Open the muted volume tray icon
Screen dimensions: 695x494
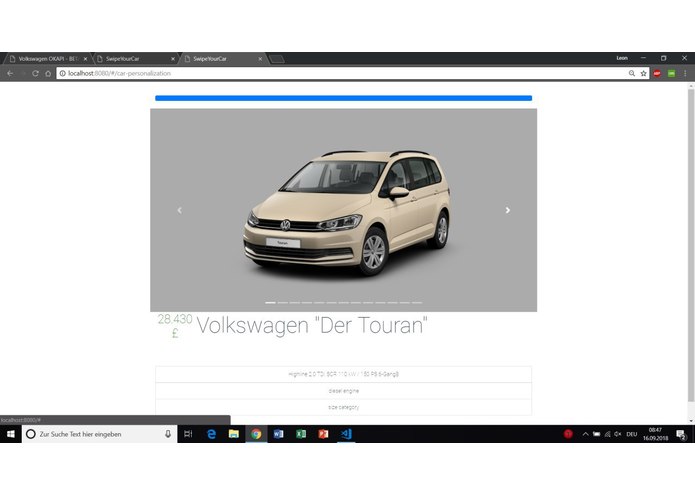pos(618,434)
